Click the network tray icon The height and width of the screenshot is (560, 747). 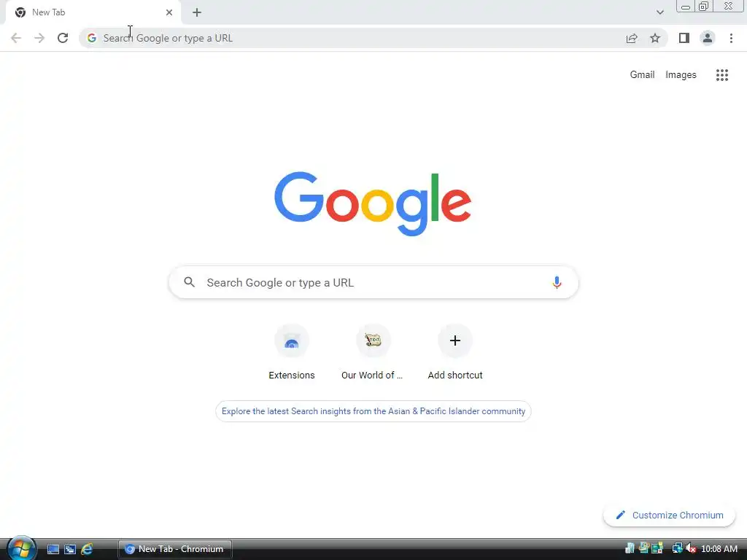677,548
